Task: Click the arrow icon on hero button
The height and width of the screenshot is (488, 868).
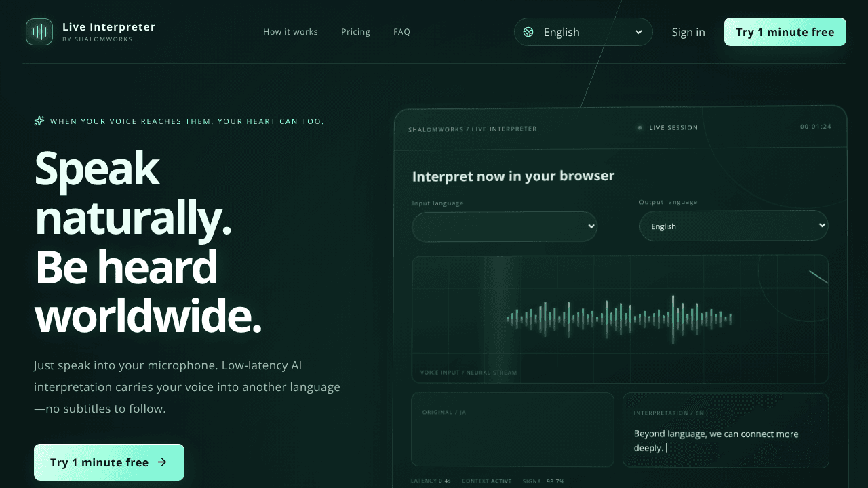Action: point(162,462)
